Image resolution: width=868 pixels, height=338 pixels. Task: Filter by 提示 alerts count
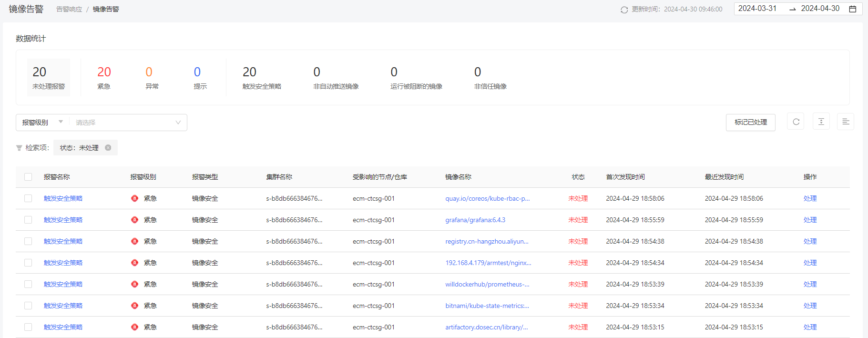coord(200,78)
